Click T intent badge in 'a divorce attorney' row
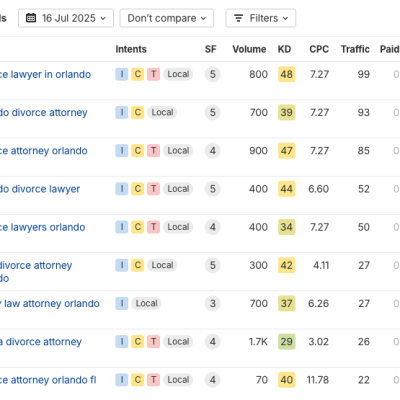400x400 pixels. click(x=154, y=342)
